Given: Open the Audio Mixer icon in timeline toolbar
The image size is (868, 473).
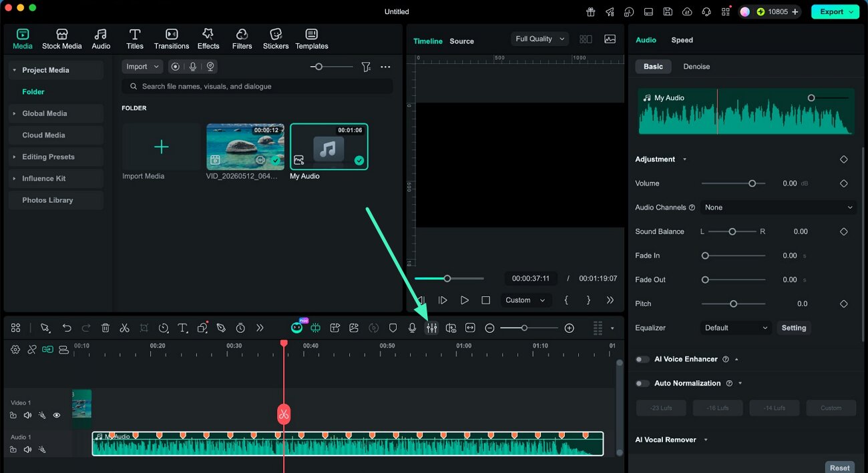Looking at the screenshot, I should click(x=432, y=328).
